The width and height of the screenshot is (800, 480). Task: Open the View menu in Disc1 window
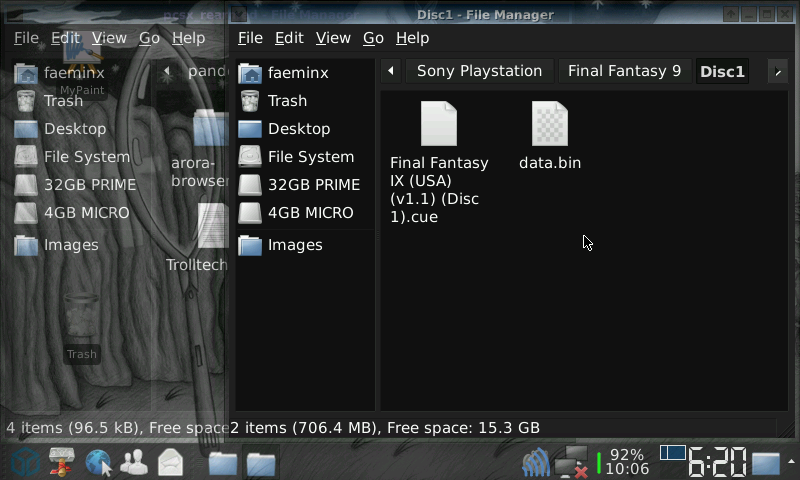(333, 38)
